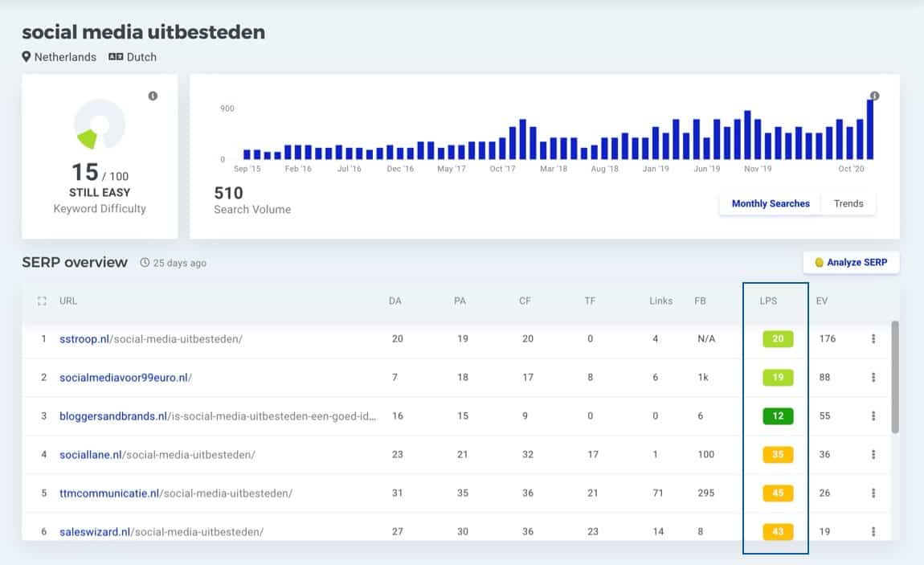The width and height of the screenshot is (924, 565).
Task: Click the tallest bar in the volume chart
Action: coord(870,129)
